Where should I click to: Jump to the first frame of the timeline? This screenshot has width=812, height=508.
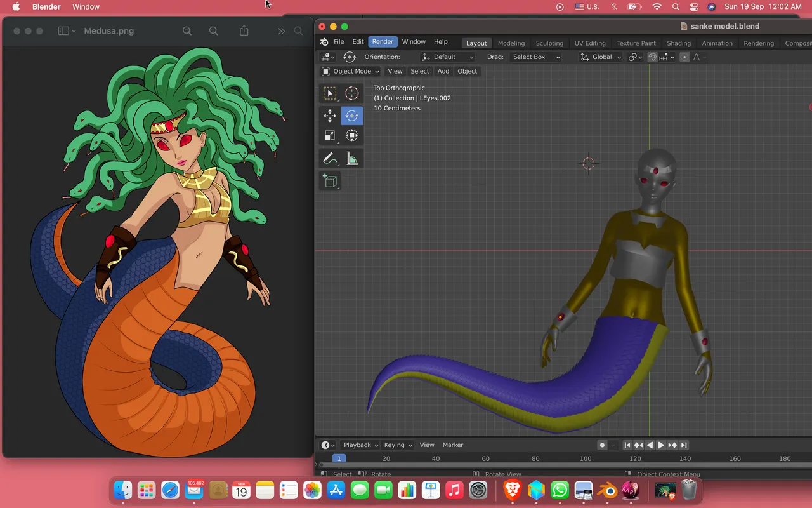tap(627, 445)
